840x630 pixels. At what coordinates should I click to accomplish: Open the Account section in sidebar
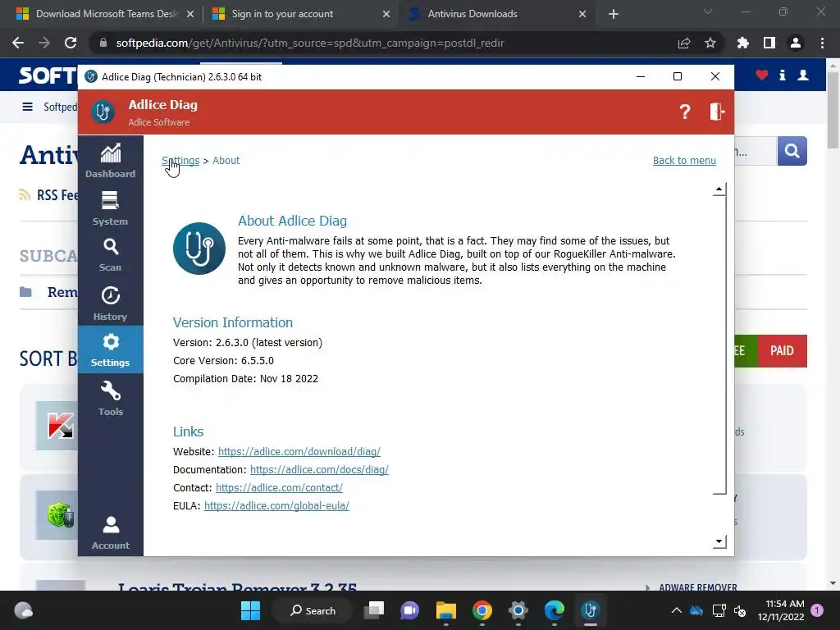click(111, 532)
